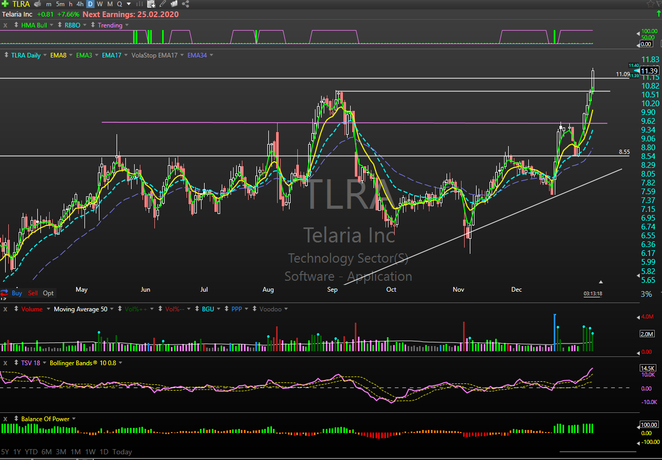Open the Trending indicator dropdown

pos(127,25)
